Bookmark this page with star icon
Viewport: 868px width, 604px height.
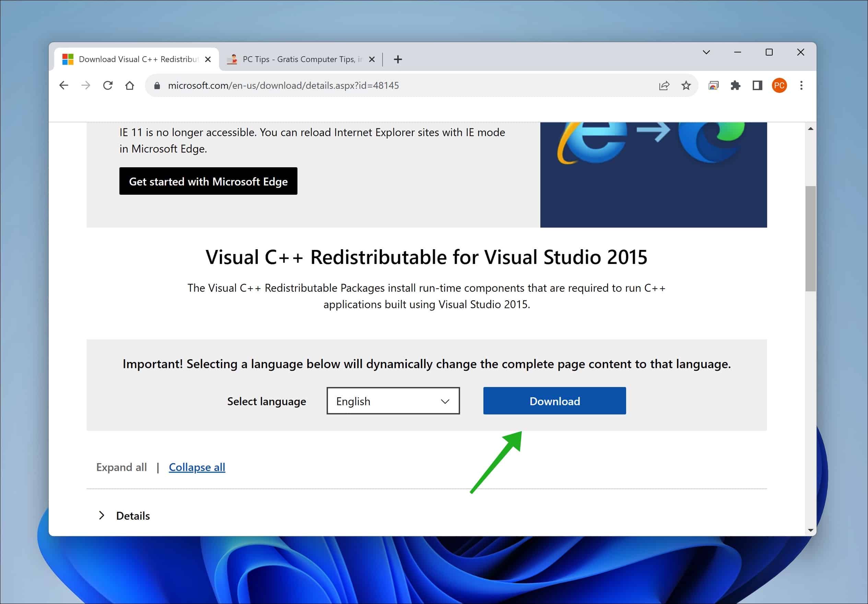[686, 85]
